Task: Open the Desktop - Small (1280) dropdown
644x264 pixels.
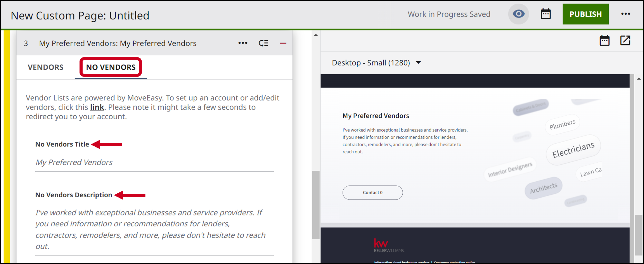Action: pos(376,63)
